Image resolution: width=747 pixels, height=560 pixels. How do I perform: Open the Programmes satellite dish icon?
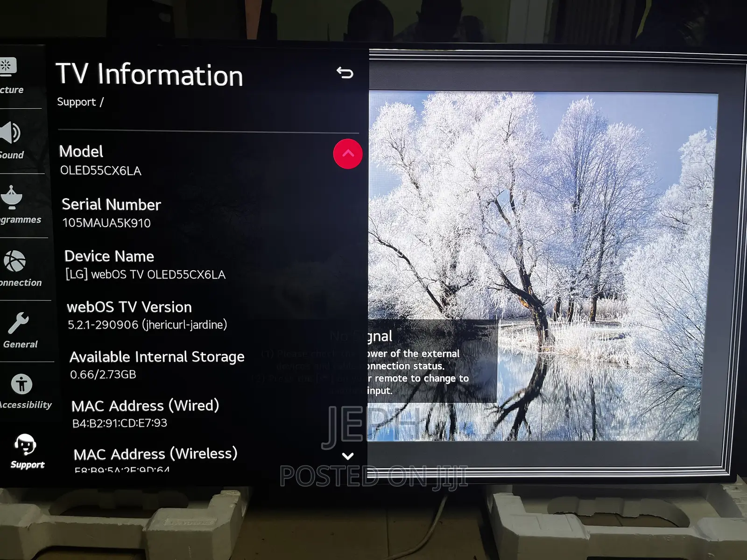pos(12,197)
